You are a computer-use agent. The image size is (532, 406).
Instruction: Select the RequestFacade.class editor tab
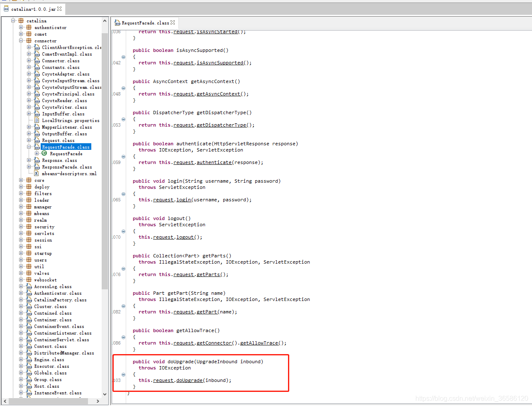coord(145,23)
